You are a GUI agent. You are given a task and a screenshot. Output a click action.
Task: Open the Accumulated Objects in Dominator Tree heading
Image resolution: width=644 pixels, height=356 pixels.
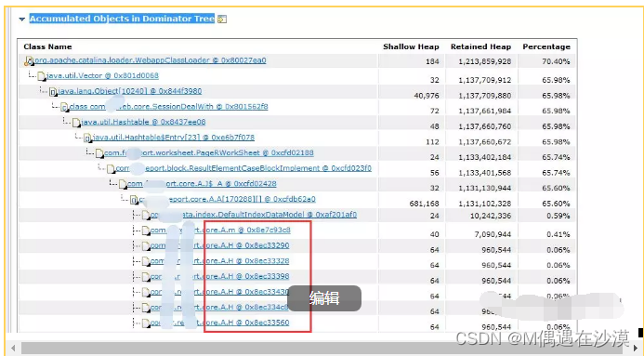122,19
